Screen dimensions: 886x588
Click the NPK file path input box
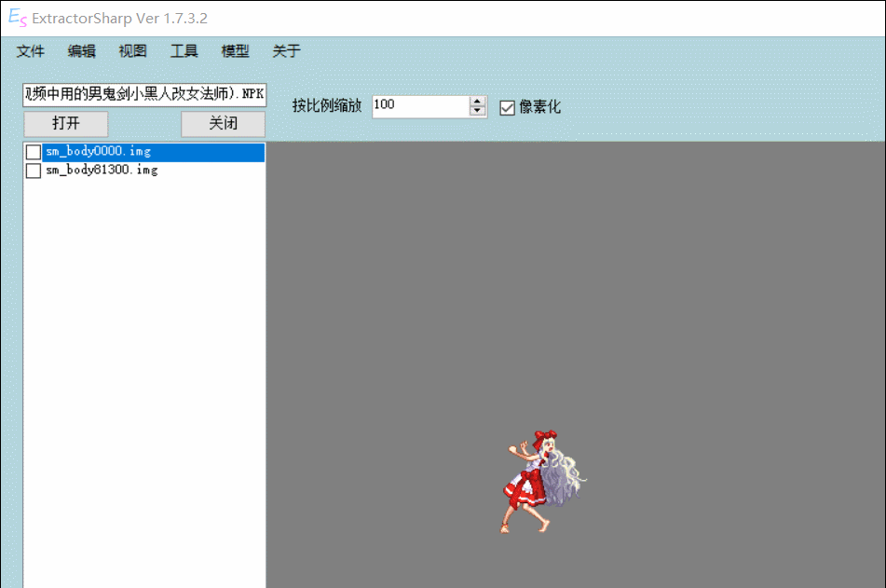pos(143,95)
